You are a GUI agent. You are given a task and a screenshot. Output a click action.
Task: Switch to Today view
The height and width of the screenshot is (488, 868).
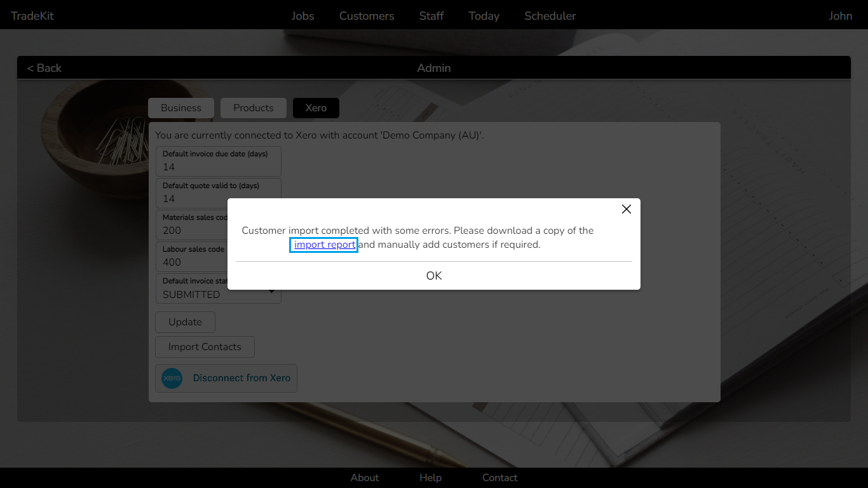484,16
